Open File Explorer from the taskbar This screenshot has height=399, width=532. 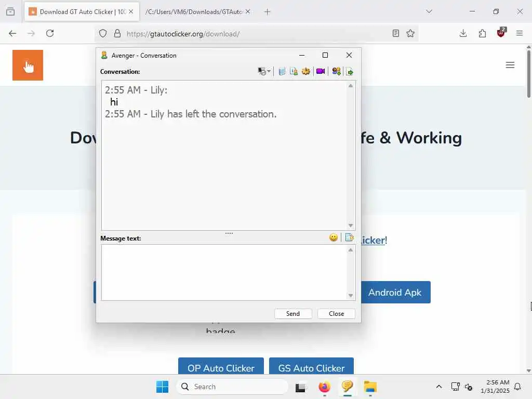tap(370, 387)
